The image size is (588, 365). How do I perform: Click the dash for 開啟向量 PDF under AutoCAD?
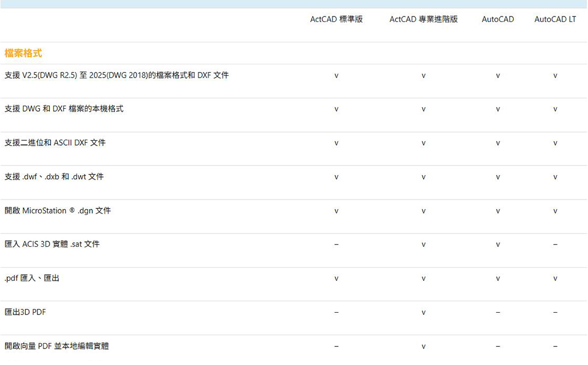pos(497,346)
